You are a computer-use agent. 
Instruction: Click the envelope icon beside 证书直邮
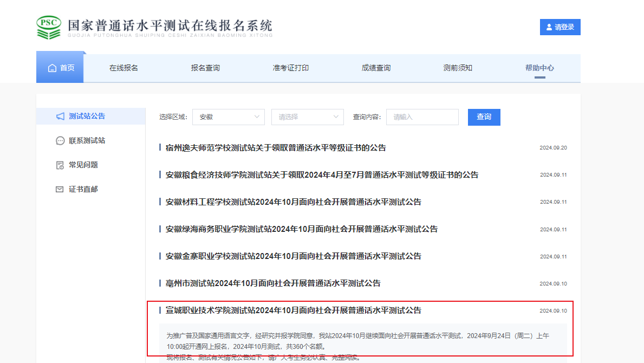click(x=60, y=189)
